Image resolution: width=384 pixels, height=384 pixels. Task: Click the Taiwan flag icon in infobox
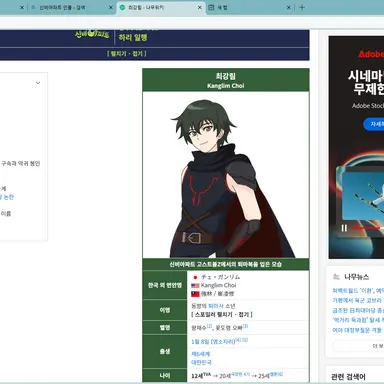point(195,294)
